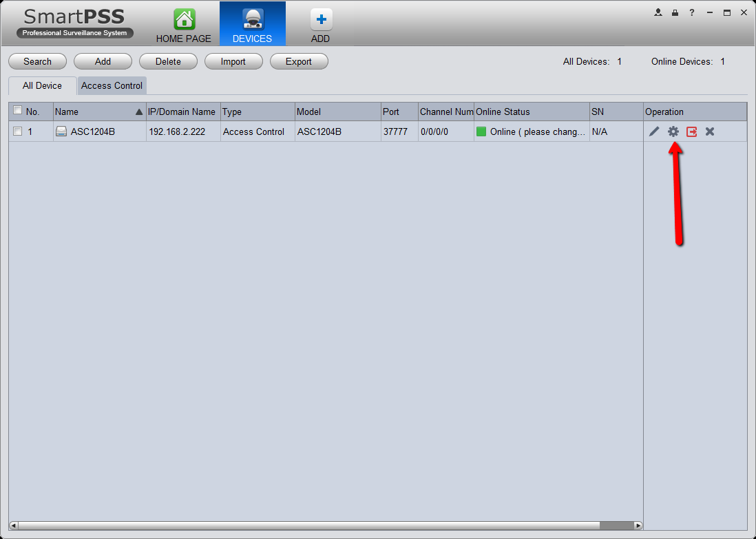Edit ASC1204B device with pencil icon
The width and height of the screenshot is (756, 539).
tap(654, 131)
